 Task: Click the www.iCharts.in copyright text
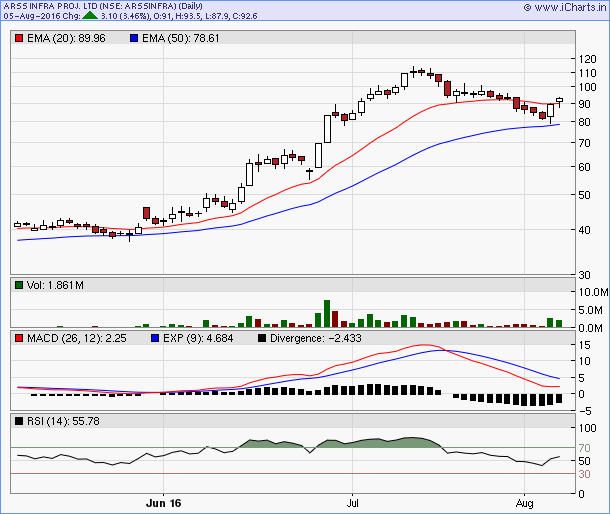(x=565, y=7)
